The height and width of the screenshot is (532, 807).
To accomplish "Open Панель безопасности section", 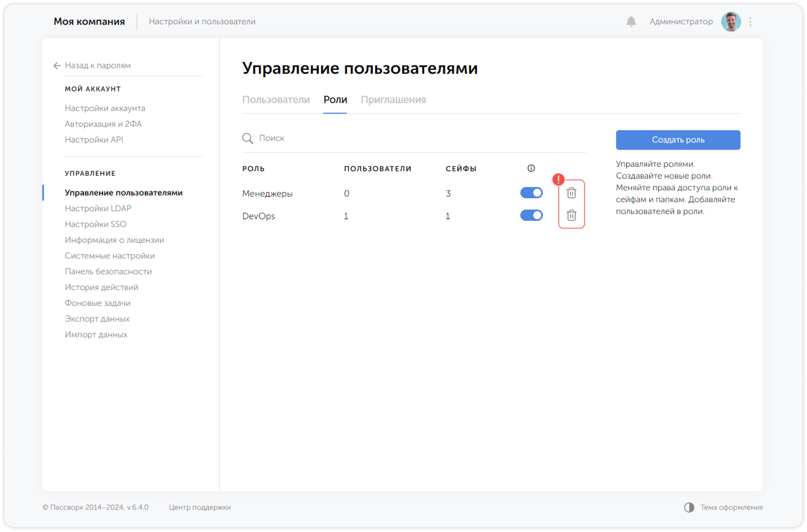I will pos(108,271).
